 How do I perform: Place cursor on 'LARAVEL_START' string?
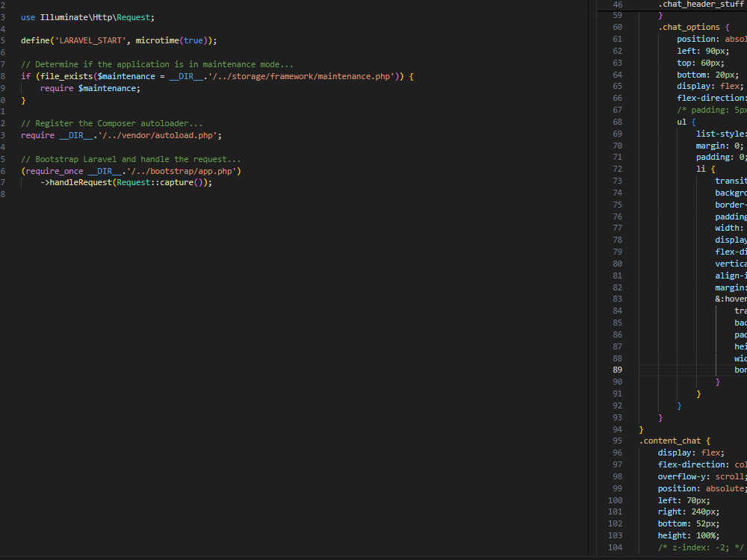90,40
